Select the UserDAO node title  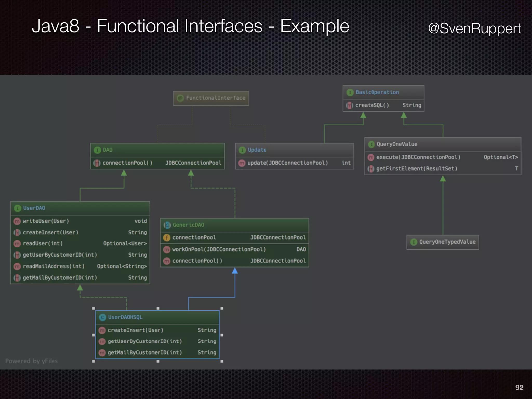point(34,208)
